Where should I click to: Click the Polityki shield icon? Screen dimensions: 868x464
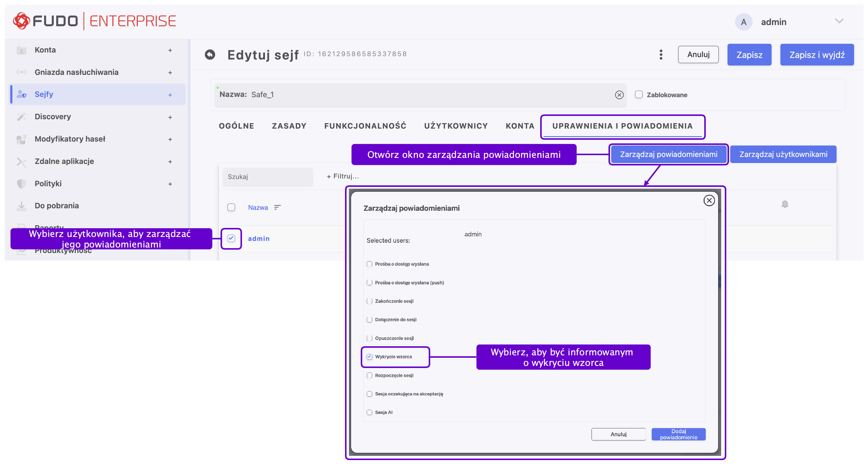click(21, 184)
